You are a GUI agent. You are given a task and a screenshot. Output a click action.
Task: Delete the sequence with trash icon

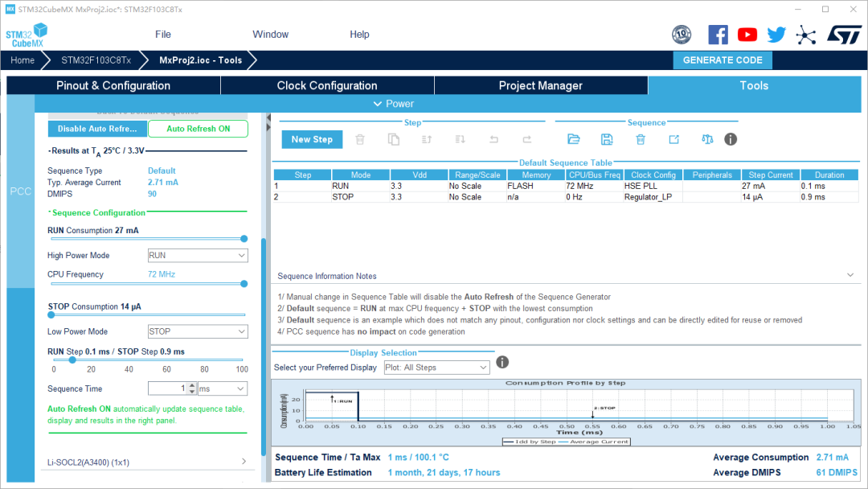click(x=641, y=139)
